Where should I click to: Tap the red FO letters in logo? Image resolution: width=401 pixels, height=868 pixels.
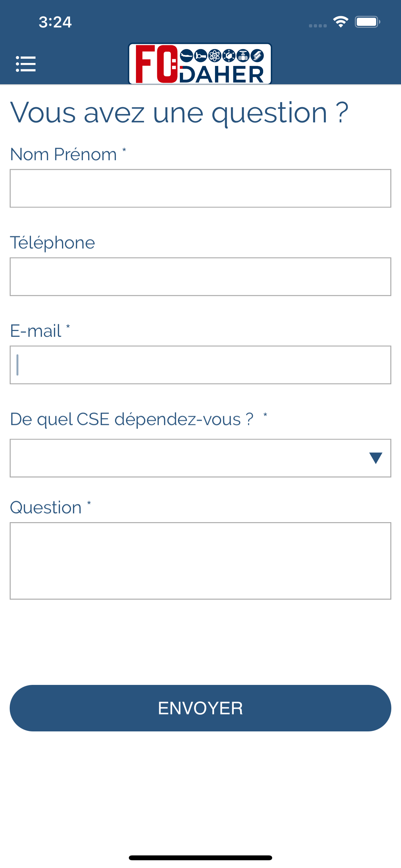click(x=157, y=64)
